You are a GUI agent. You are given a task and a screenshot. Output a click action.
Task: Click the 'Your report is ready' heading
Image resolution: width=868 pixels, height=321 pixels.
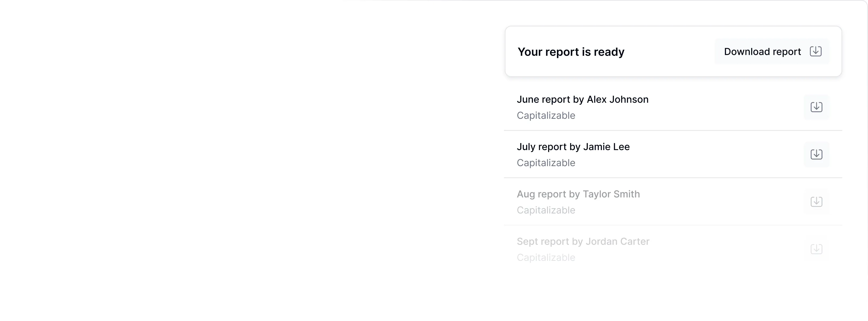pos(571,52)
